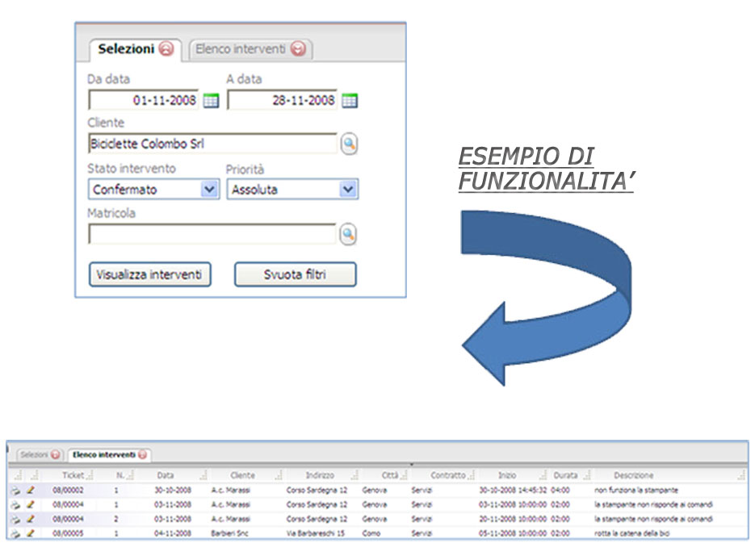Image resolution: width=755 pixels, height=560 pixels.
Task: Edit the ticket 08/00005 row
Action: click(31, 533)
